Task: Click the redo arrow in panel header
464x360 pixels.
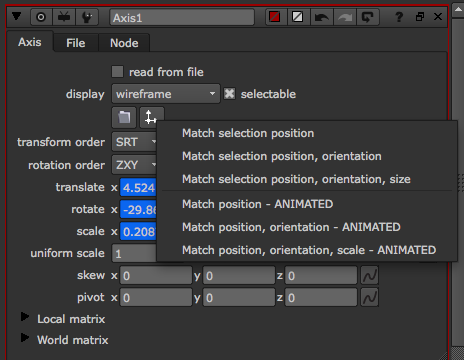Action: point(345,17)
